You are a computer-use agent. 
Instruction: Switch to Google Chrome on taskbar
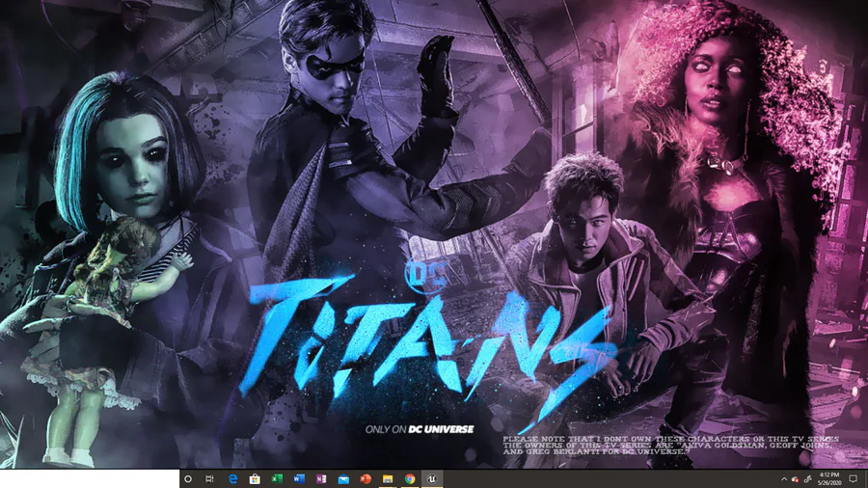[x=410, y=479]
